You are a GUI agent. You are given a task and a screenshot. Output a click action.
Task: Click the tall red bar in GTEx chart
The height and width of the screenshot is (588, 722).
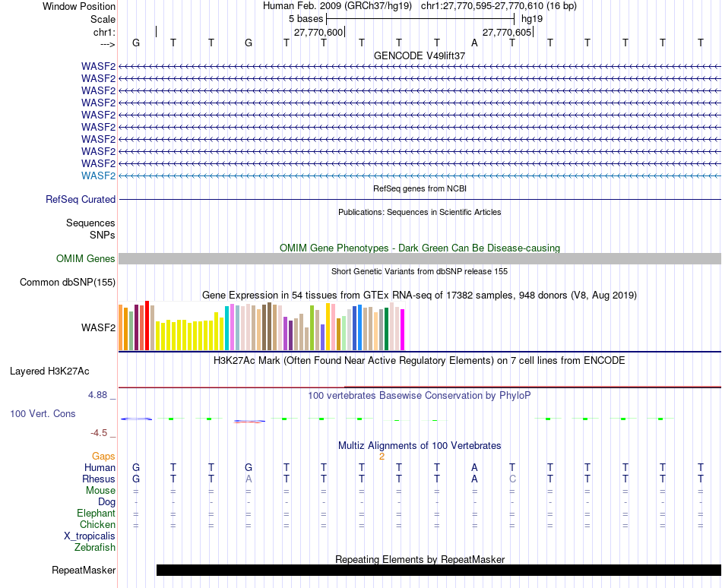(147, 326)
